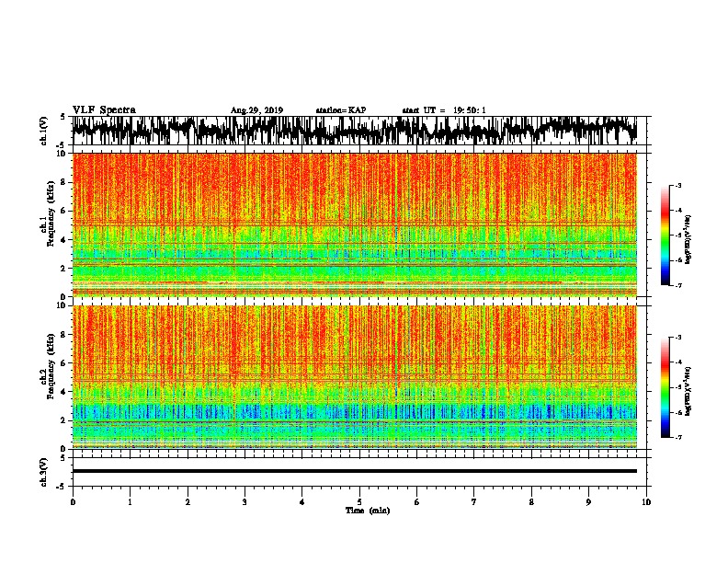
Task: Click the ch.2 colorbar log(PSD) label
Action: pos(688,391)
